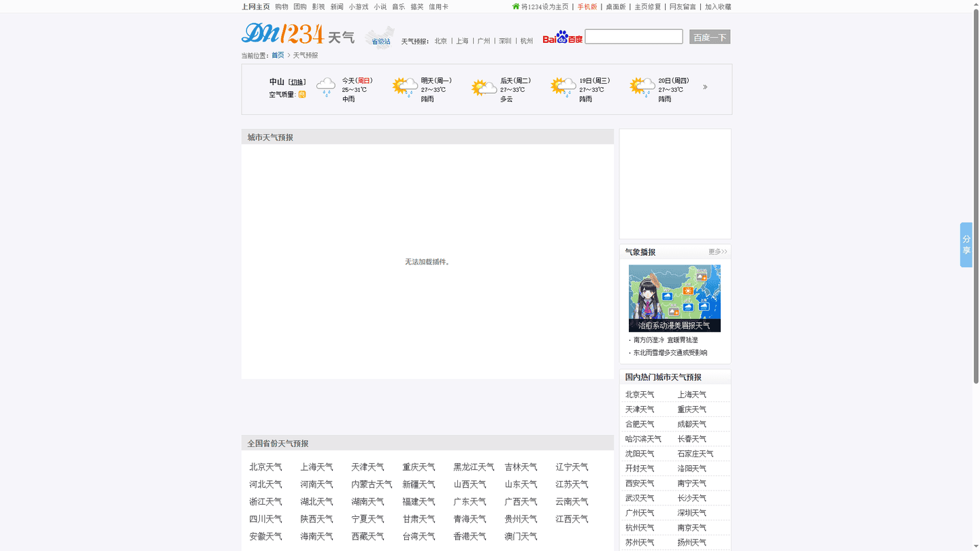Open the 分享 share side tab
980x551 pixels.
966,245
